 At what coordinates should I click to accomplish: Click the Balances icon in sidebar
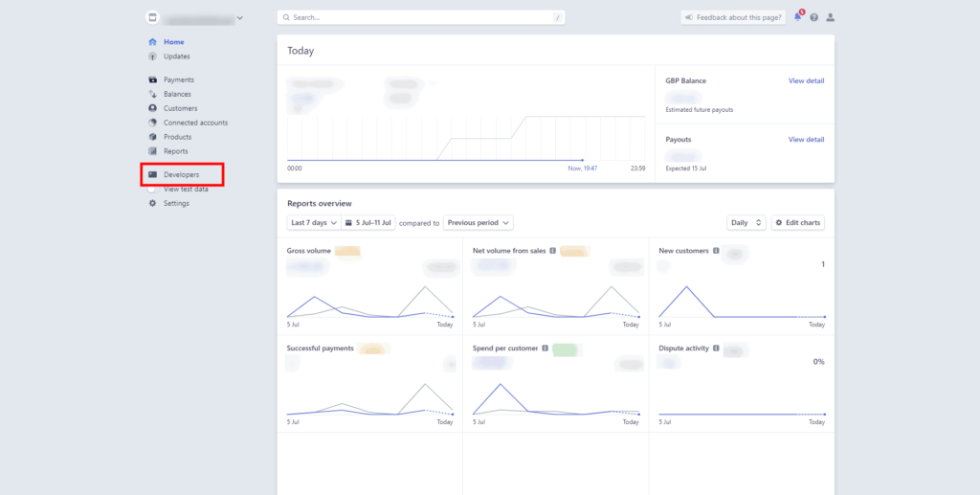153,94
